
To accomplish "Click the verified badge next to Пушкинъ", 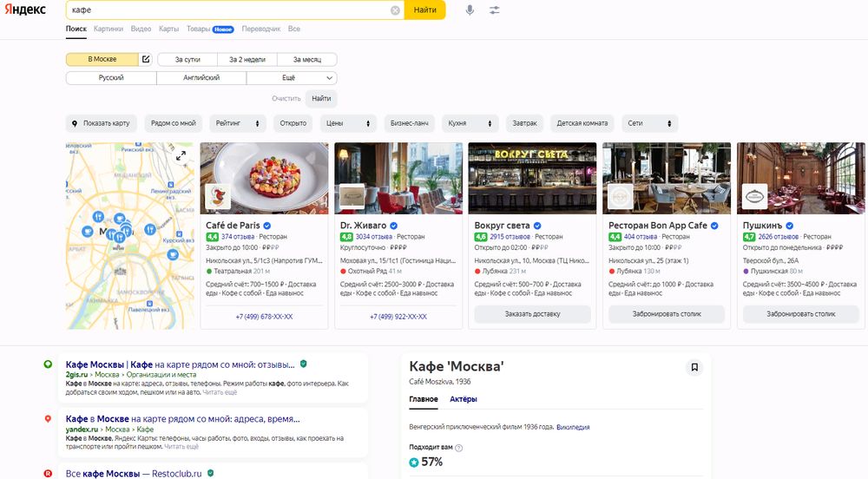I will point(789,226).
